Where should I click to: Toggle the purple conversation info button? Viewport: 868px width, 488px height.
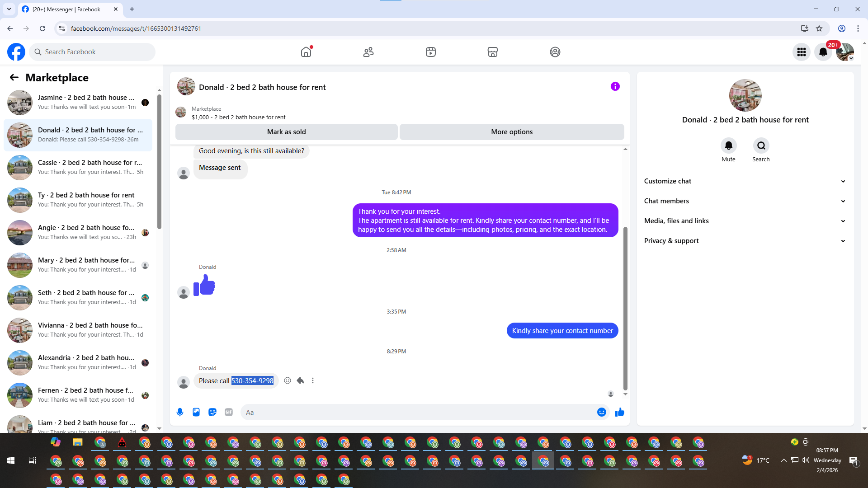point(615,86)
